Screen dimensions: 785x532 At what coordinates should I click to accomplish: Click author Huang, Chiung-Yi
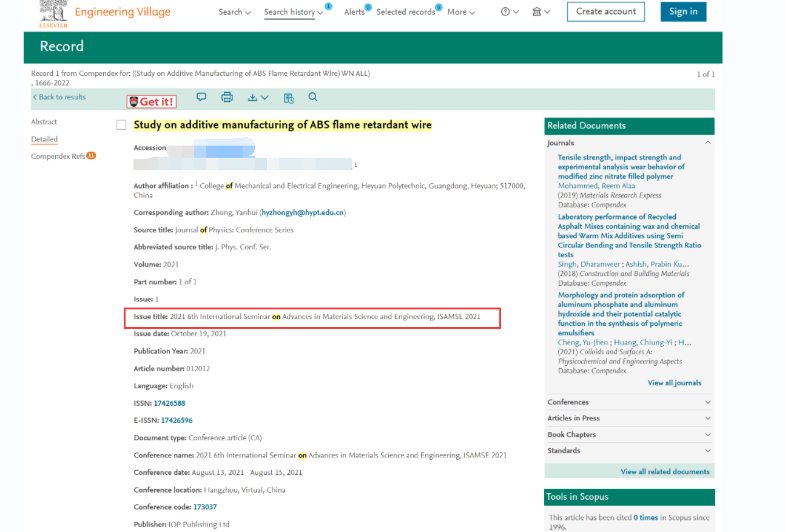(643, 342)
